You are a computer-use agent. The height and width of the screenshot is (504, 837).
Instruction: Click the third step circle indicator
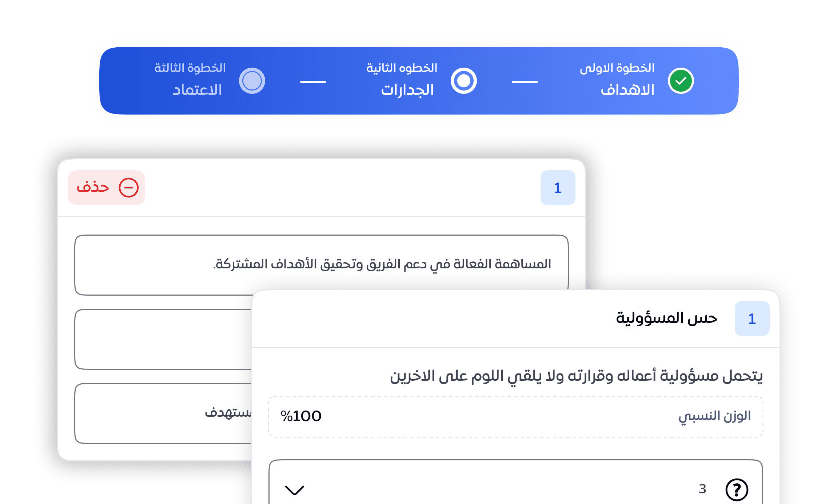click(252, 81)
